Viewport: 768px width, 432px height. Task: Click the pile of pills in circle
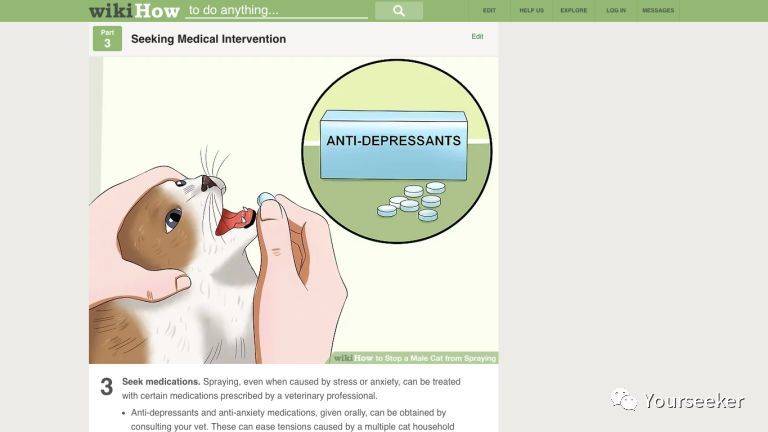pos(411,201)
